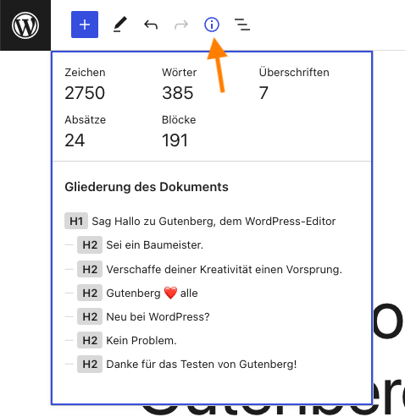Click the WordPress logo icon
This screenshot has height=417, width=405.
(25, 25)
